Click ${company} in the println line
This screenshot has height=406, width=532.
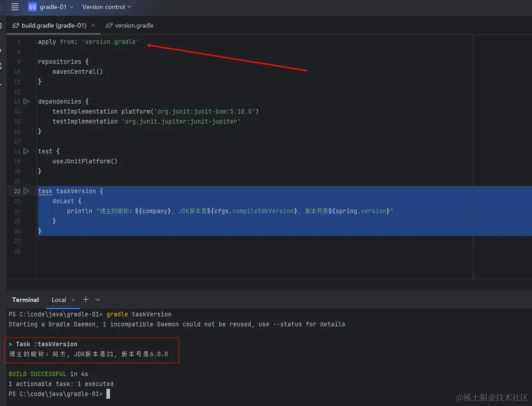point(153,211)
